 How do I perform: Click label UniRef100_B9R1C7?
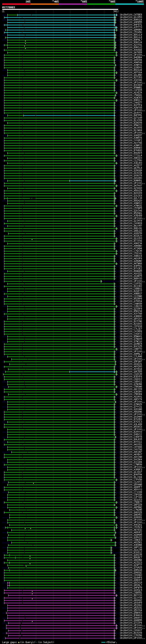[131, 100]
